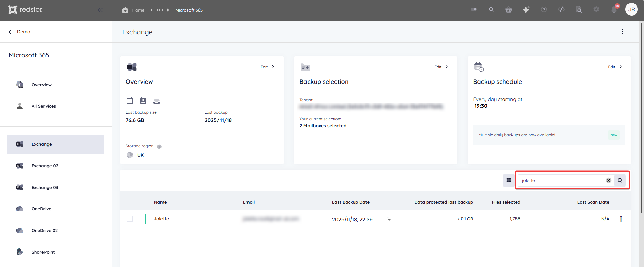Edit the Backup selection card
Image resolution: width=644 pixels, height=267 pixels.
(441, 67)
